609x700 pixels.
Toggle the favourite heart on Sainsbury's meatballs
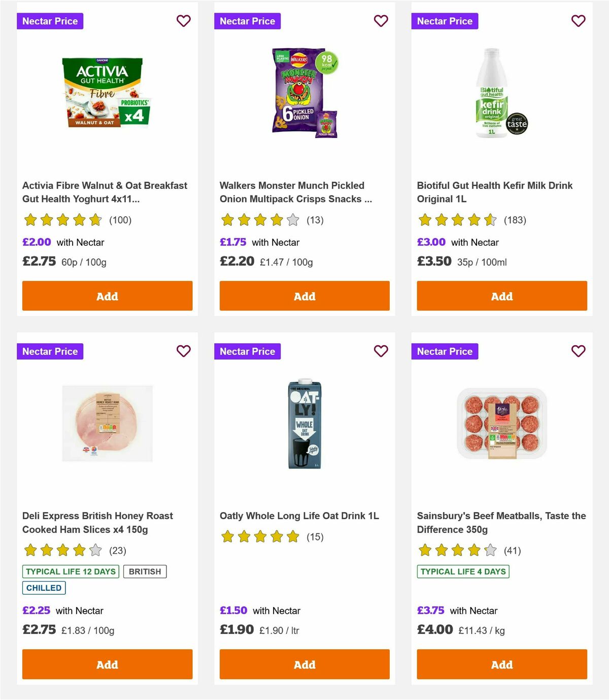click(x=578, y=351)
